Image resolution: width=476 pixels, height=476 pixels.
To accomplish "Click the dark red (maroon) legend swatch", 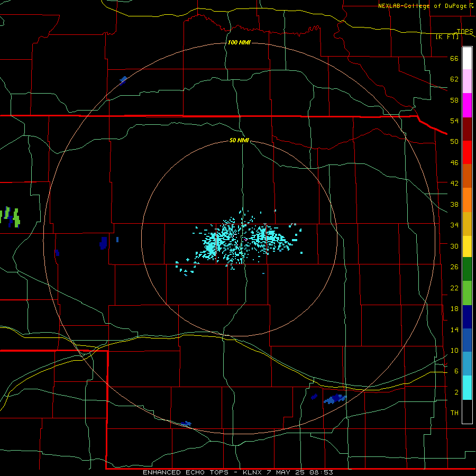I will (x=467, y=129).
